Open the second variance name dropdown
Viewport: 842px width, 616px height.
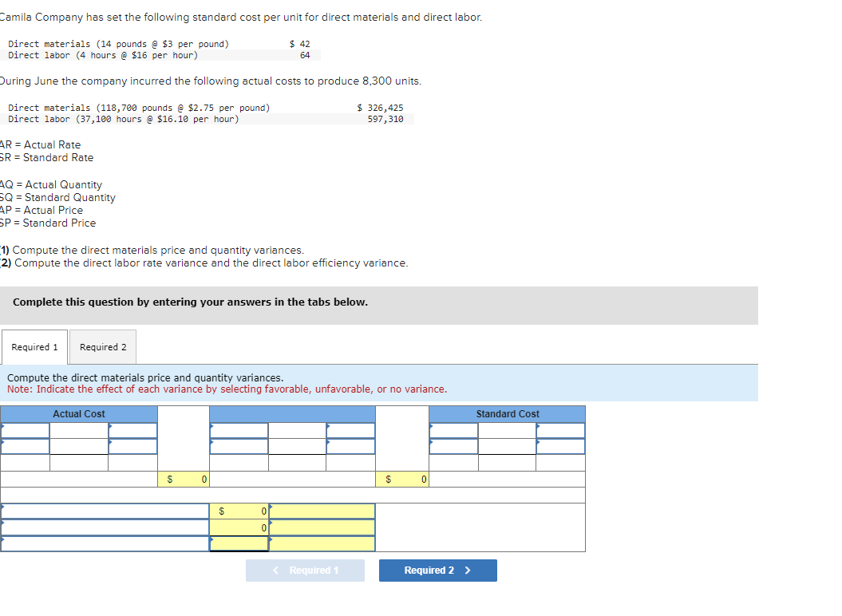click(105, 527)
